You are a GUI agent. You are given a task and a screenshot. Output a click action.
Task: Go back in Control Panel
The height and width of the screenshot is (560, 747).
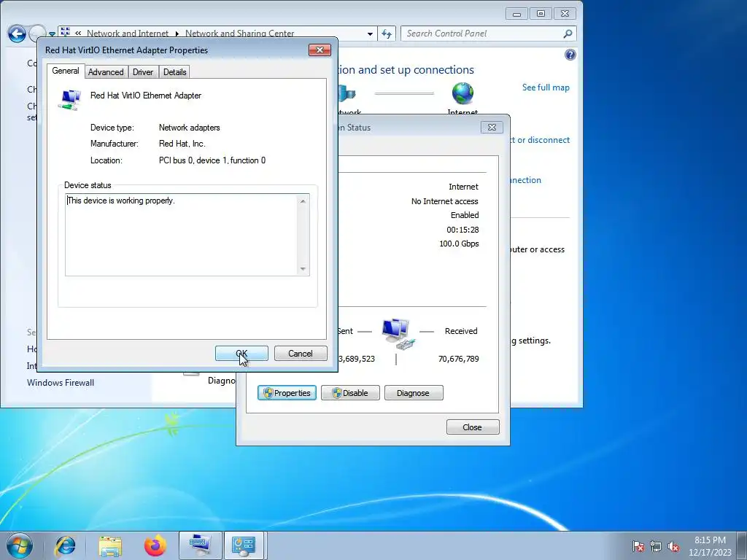(18, 34)
